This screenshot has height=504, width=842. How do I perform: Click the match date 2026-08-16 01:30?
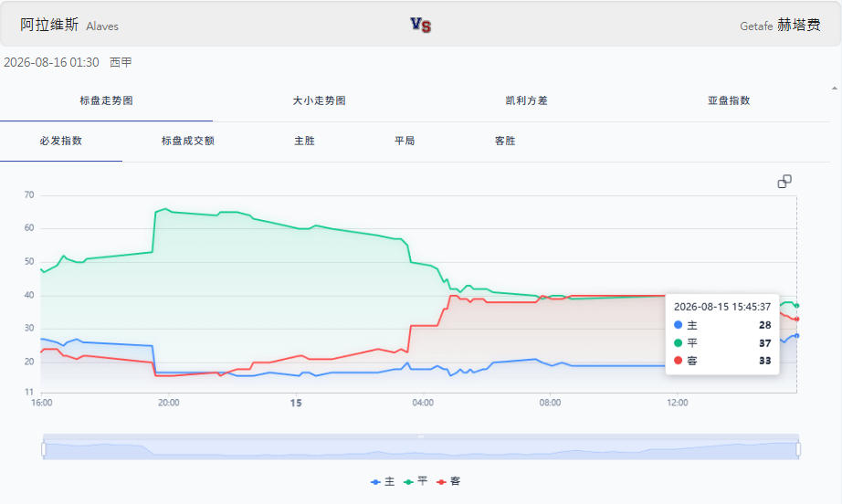click(x=51, y=63)
